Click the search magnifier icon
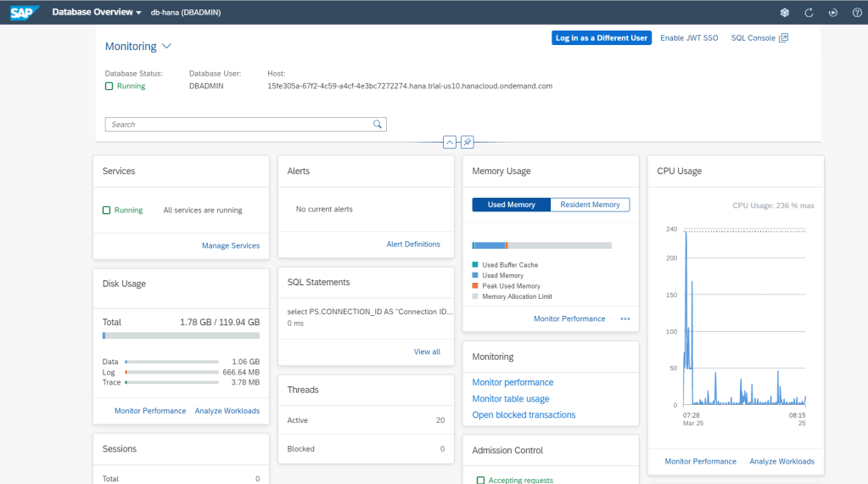868x484 pixels. pos(378,125)
